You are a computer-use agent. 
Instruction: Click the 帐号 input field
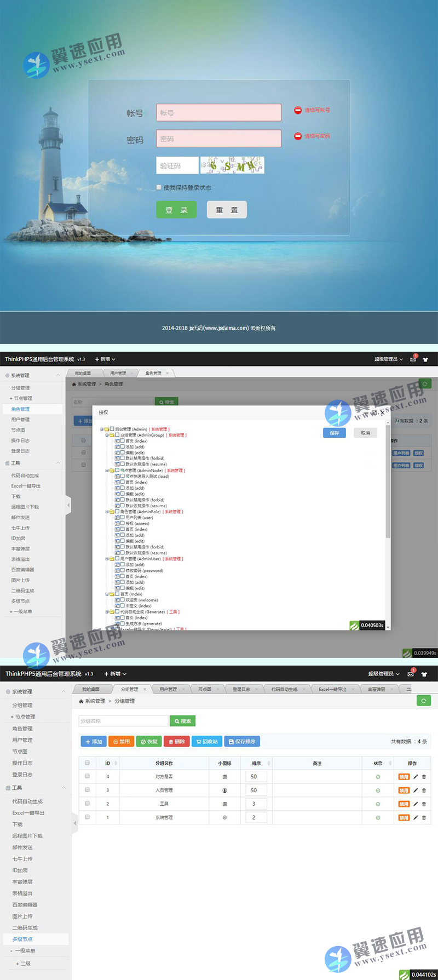click(218, 113)
